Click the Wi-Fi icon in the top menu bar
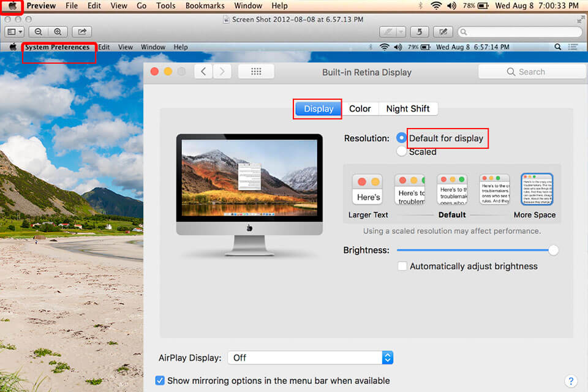This screenshot has height=392, width=588. coord(435,6)
